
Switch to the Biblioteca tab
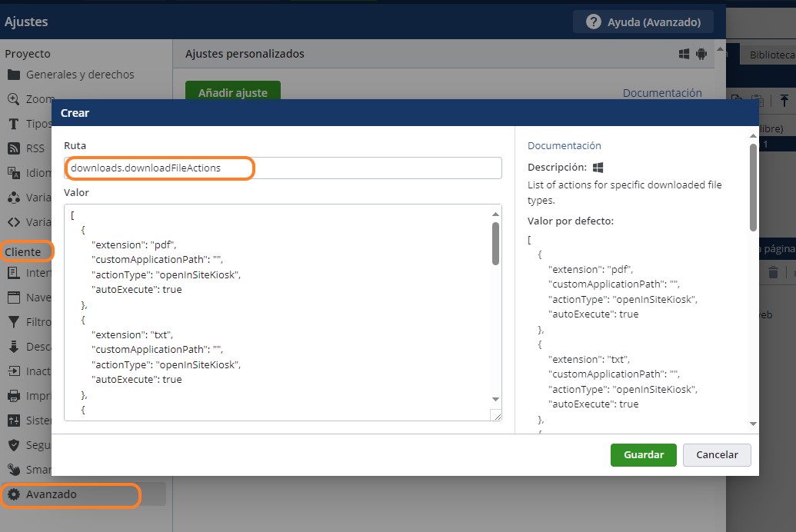coord(771,55)
